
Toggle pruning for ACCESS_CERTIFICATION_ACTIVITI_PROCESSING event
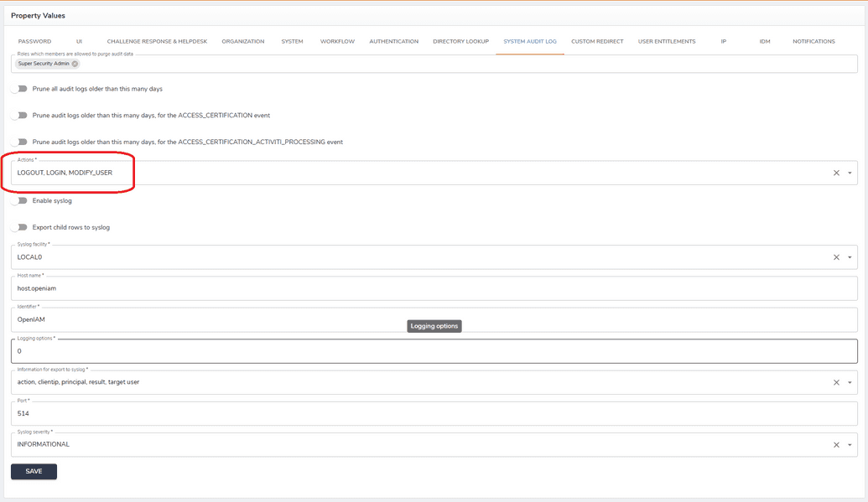click(20, 142)
